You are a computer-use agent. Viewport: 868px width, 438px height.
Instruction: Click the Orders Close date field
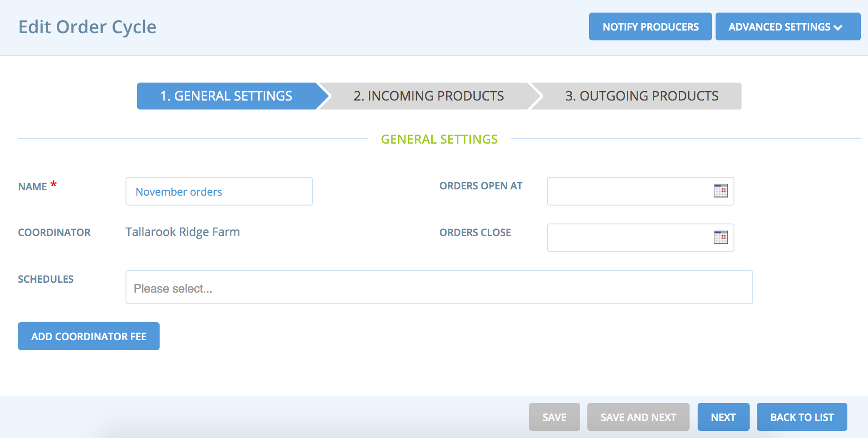click(640, 238)
